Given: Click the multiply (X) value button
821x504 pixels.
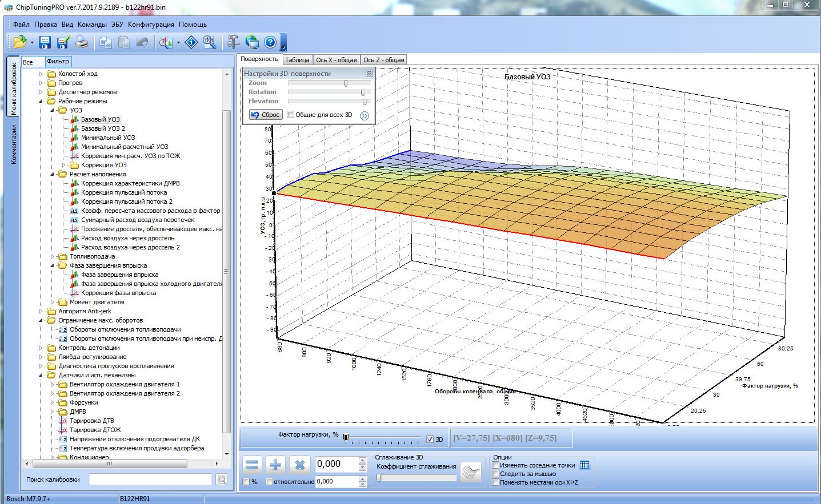Looking at the screenshot, I should [299, 465].
